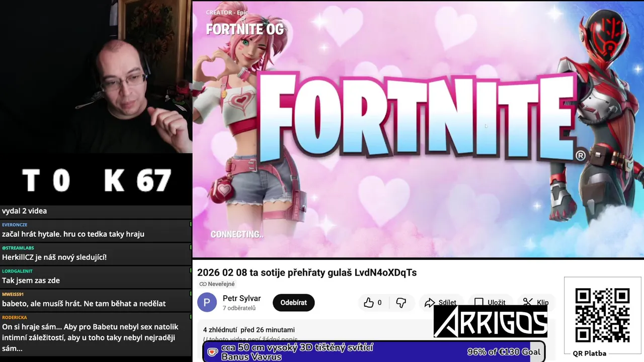Click the Klip scissors button
Viewport: 644px width, 362px height.
(536, 302)
